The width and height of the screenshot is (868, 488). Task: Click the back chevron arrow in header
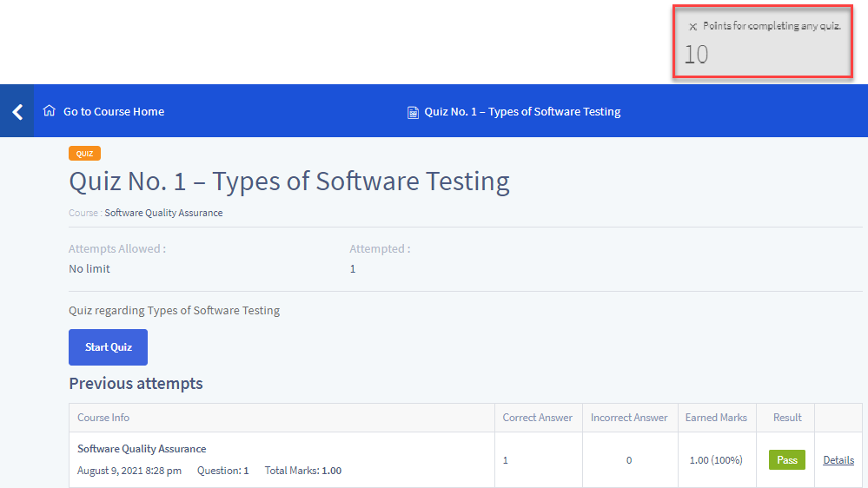pyautogui.click(x=17, y=111)
